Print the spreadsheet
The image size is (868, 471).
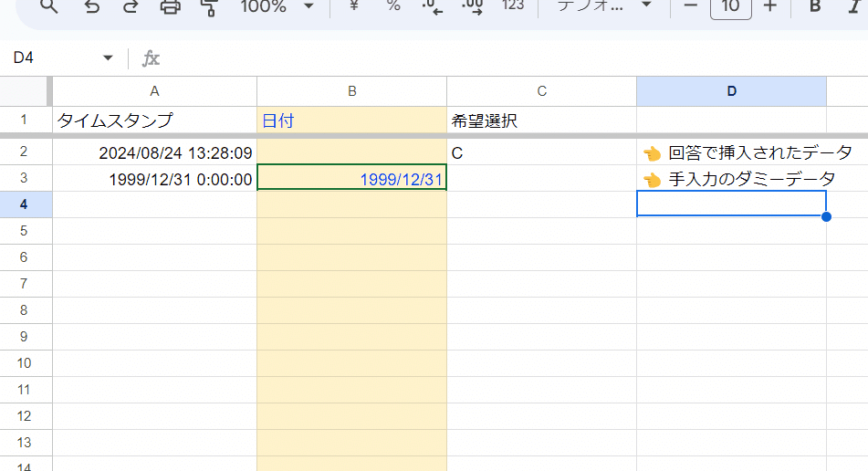pos(170,6)
